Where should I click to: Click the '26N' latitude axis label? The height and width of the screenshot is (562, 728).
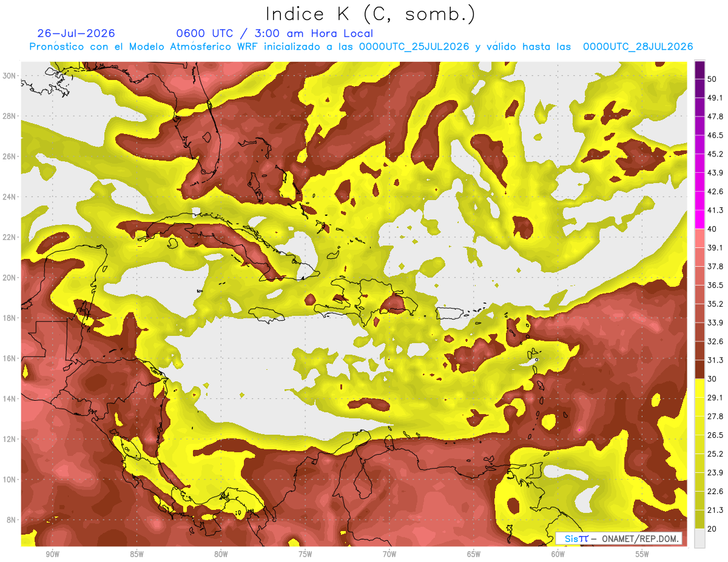point(9,156)
